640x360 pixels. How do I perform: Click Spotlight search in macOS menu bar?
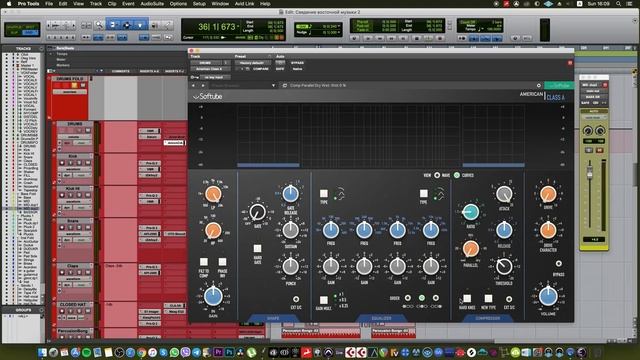(618, 4)
